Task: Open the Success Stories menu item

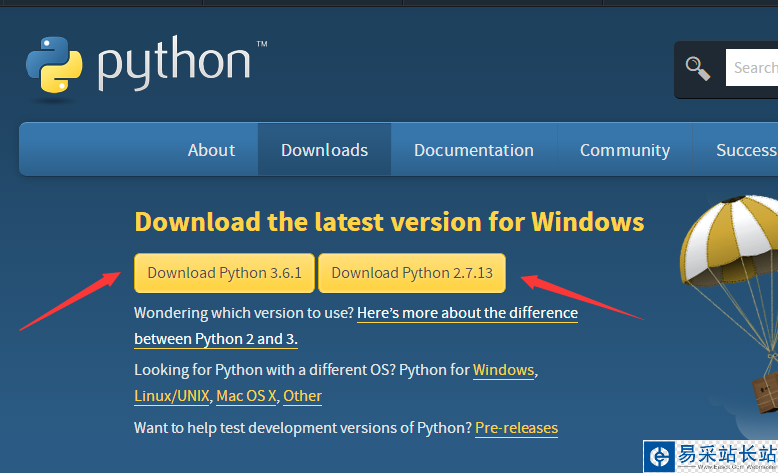Action: pos(746,150)
